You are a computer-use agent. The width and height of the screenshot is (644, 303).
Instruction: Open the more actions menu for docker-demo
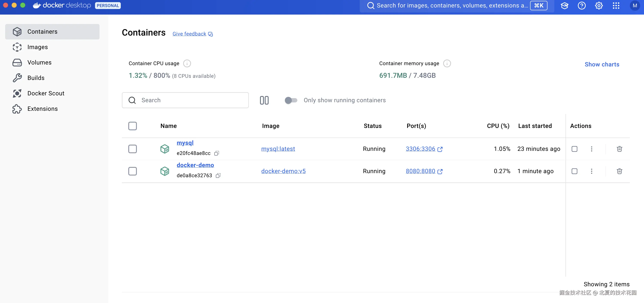point(591,171)
